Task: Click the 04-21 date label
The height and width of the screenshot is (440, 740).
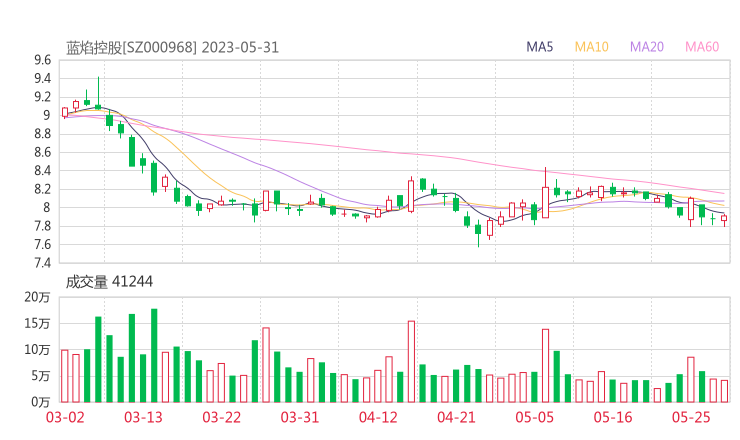Action: [x=456, y=417]
